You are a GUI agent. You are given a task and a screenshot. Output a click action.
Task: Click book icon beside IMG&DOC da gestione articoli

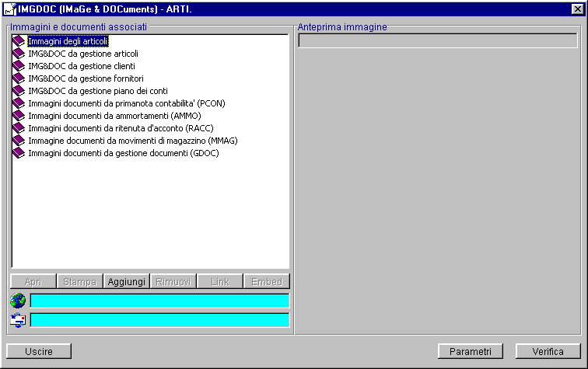click(19, 54)
